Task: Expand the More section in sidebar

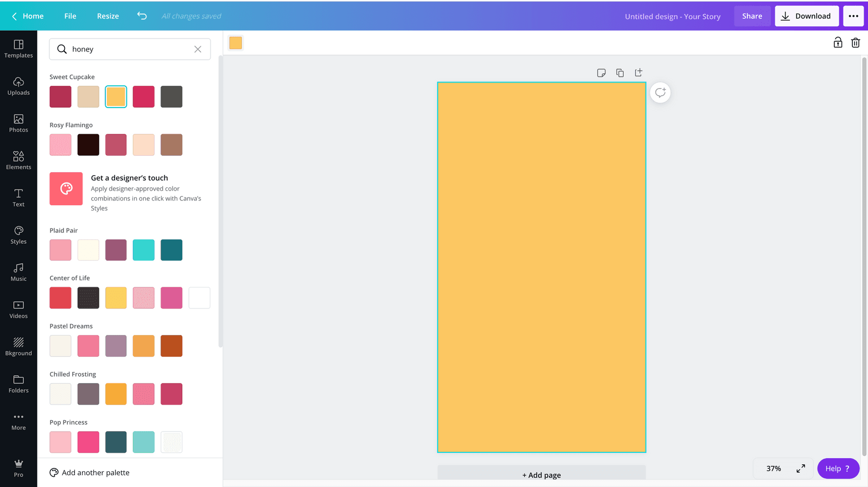Action: (18, 421)
